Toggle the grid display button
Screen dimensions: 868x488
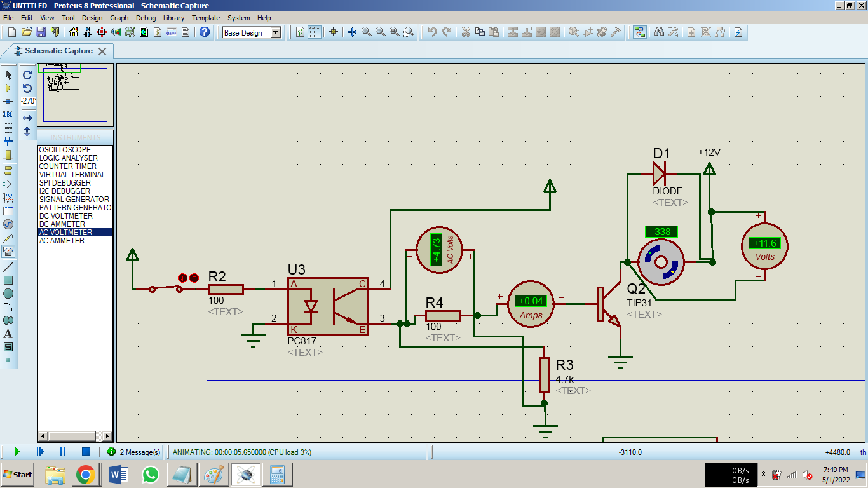click(315, 32)
